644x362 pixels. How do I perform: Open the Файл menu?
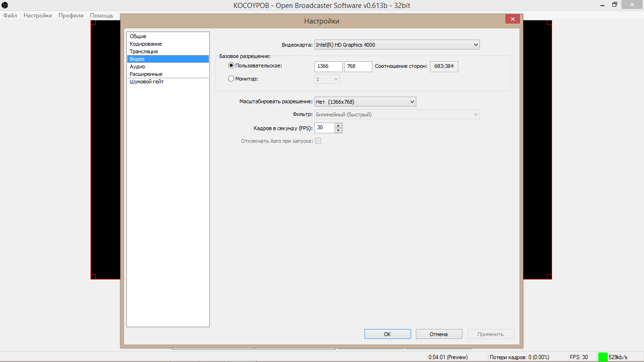(x=10, y=16)
